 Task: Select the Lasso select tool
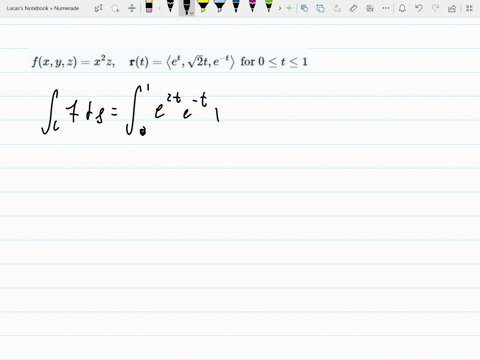115,8
